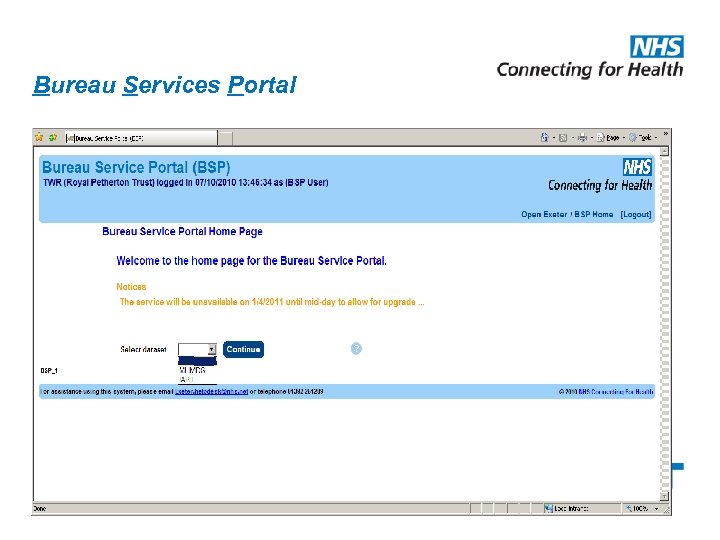Click the Done status bar text
The width and height of the screenshot is (720, 540).
[x=39, y=509]
